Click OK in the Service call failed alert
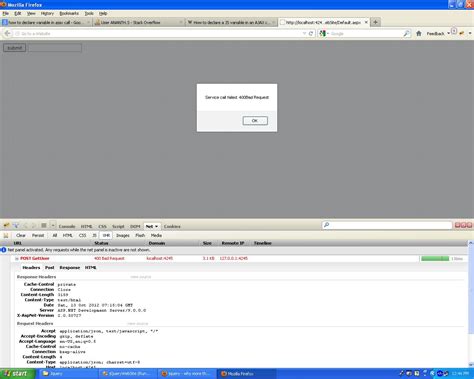The height and width of the screenshot is (379, 474). 255,121
